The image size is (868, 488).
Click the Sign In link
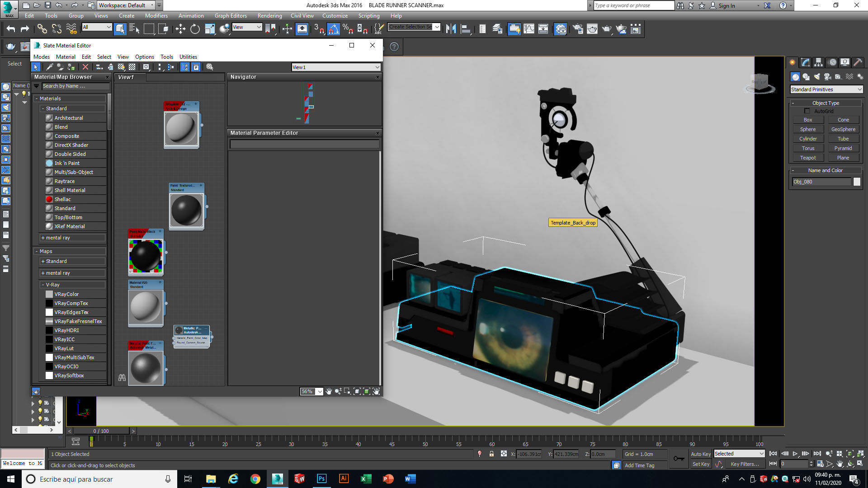point(726,6)
